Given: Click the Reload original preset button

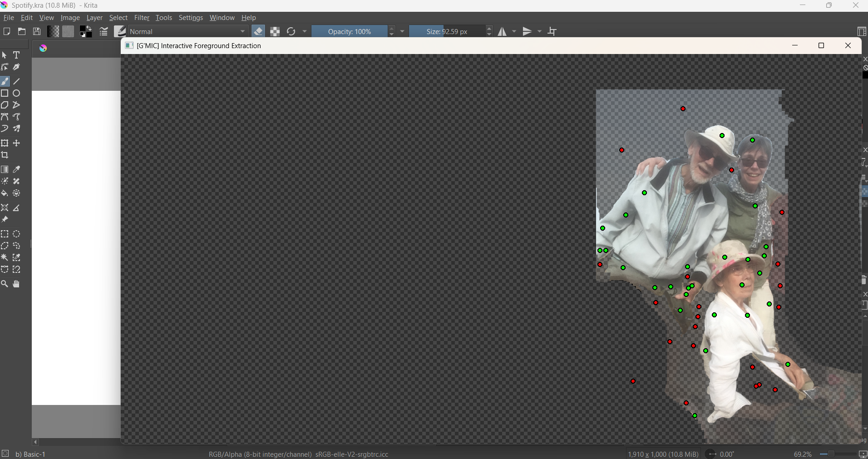Looking at the screenshot, I should [x=291, y=32].
